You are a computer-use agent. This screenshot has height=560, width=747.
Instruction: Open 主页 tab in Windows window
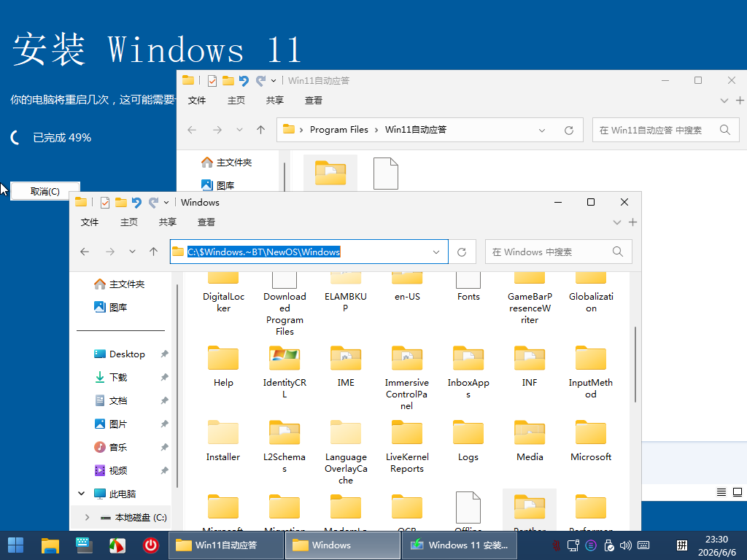[128, 222]
